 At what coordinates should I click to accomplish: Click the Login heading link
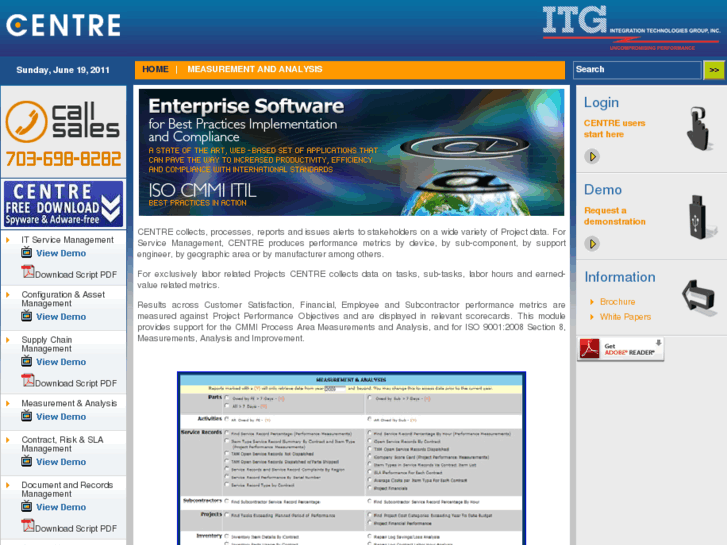(601, 103)
